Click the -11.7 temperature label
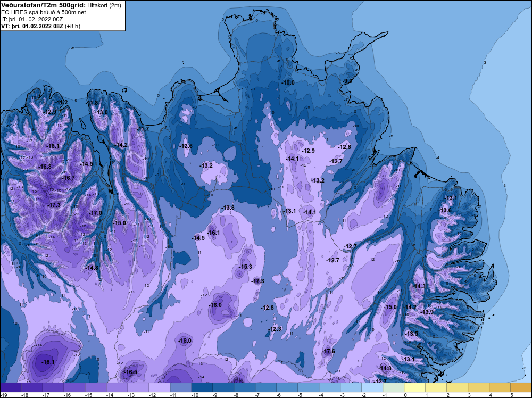Viewport: 532px width, 398px height. [x=143, y=129]
